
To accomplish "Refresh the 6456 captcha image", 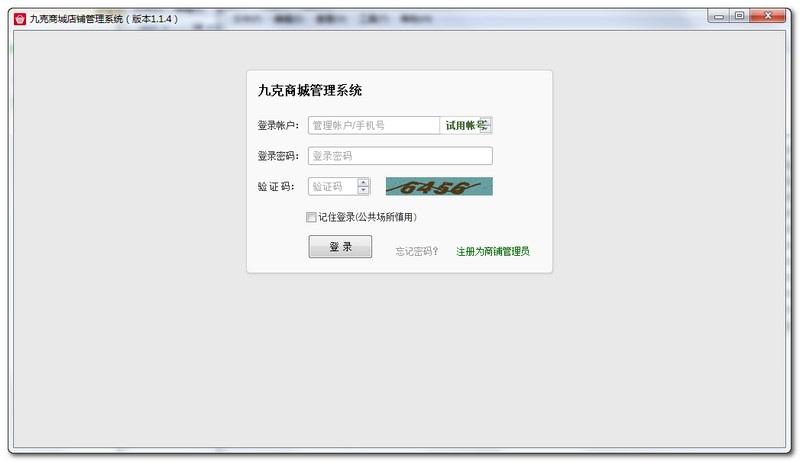I will click(439, 187).
